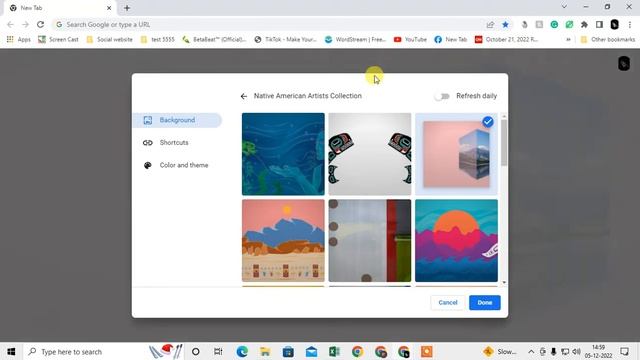Open the Screen Cast bookmark
This screenshot has width=640, height=360.
click(x=58, y=40)
